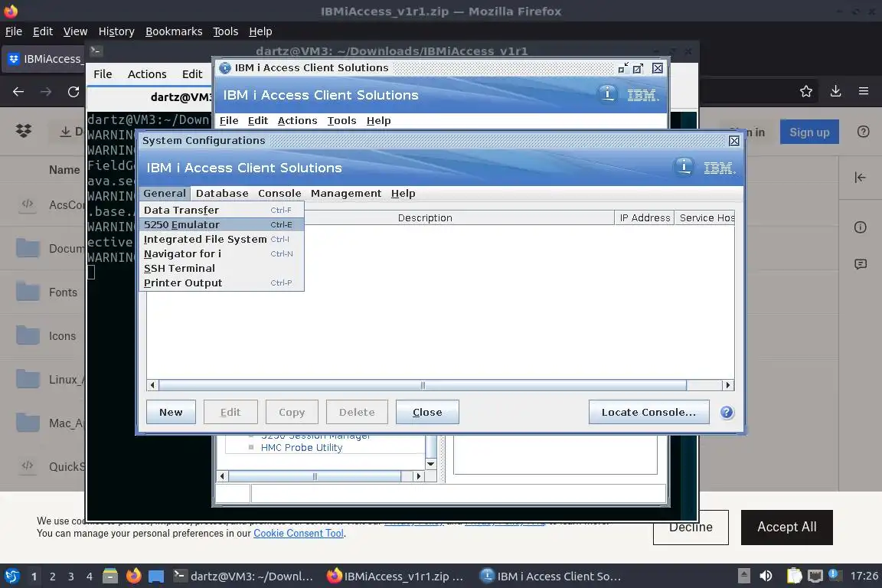The height and width of the screenshot is (588, 882).
Task: Click the taskbar start menu icon
Action: (x=11, y=577)
